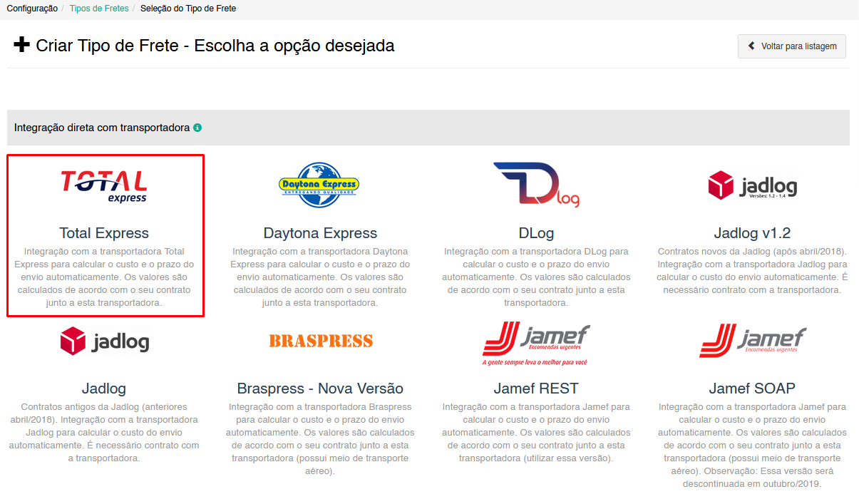The image size is (859, 504).
Task: Click the text '(utilizar essa versão)' under Jamef REST
Action: pyautogui.click(x=567, y=458)
